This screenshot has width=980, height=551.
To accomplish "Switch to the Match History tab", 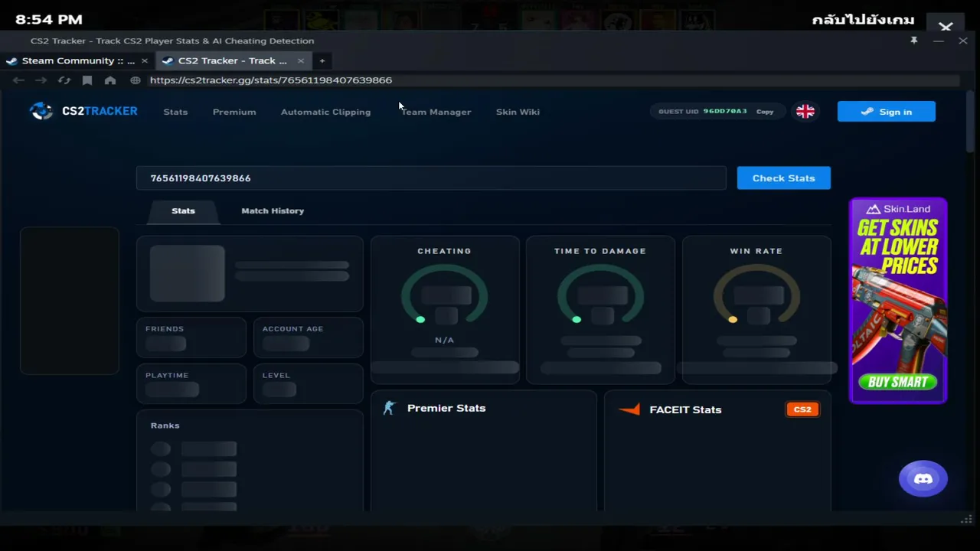I will point(273,211).
